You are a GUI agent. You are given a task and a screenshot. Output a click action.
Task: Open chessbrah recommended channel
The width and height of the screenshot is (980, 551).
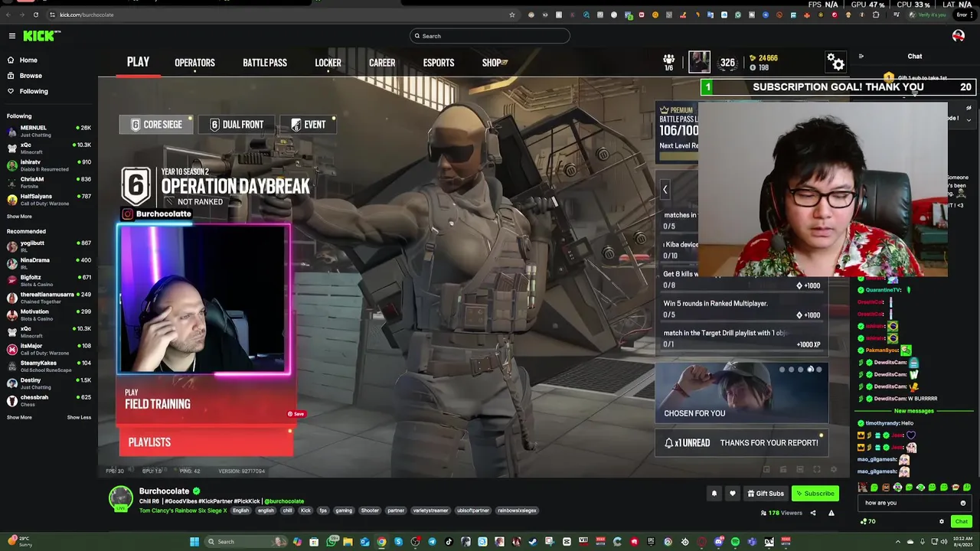click(49, 400)
